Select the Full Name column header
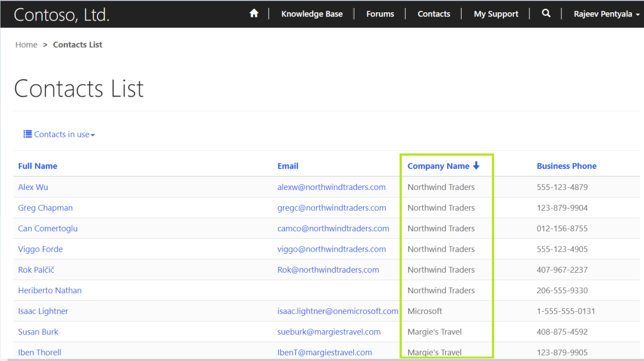This screenshot has width=644, height=361. [37, 166]
